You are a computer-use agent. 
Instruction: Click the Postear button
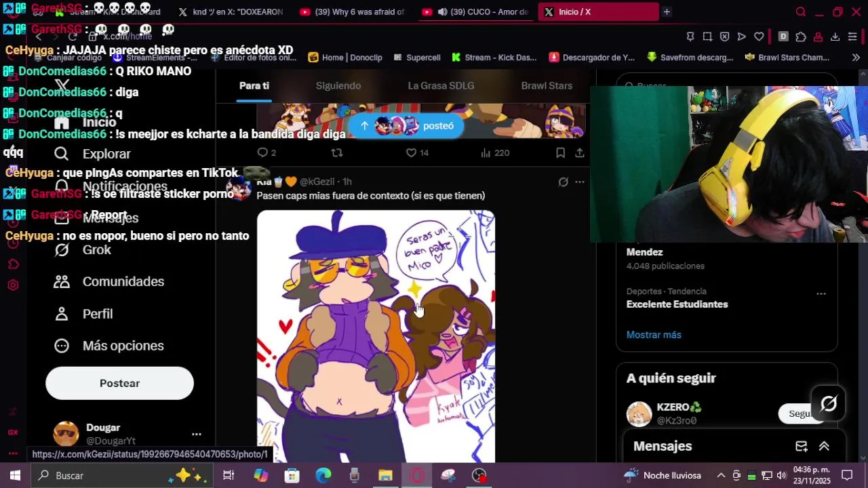pyautogui.click(x=119, y=383)
